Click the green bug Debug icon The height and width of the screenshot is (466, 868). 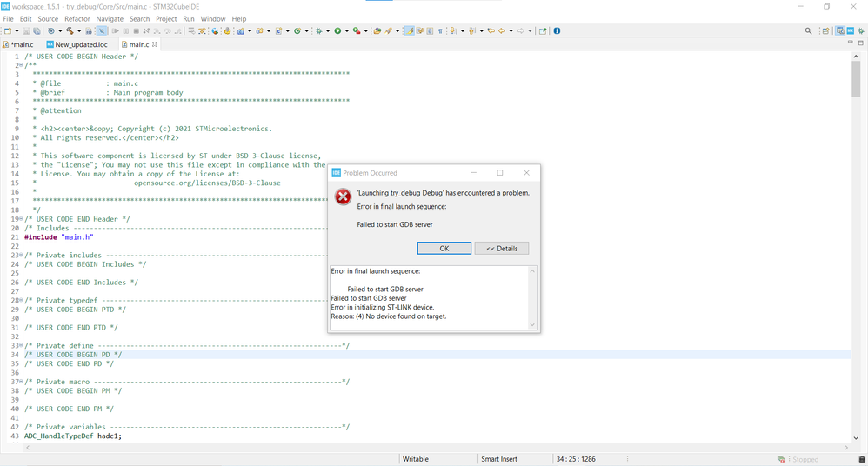point(319,31)
